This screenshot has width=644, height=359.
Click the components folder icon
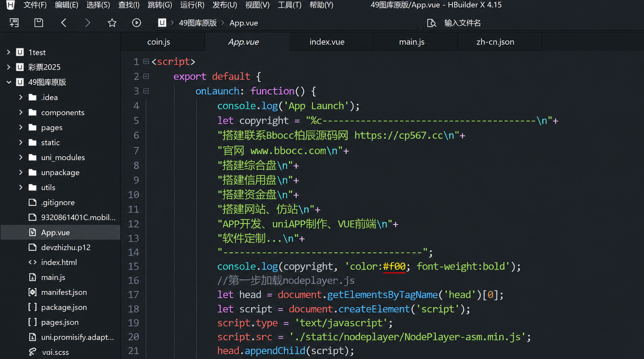click(x=33, y=112)
